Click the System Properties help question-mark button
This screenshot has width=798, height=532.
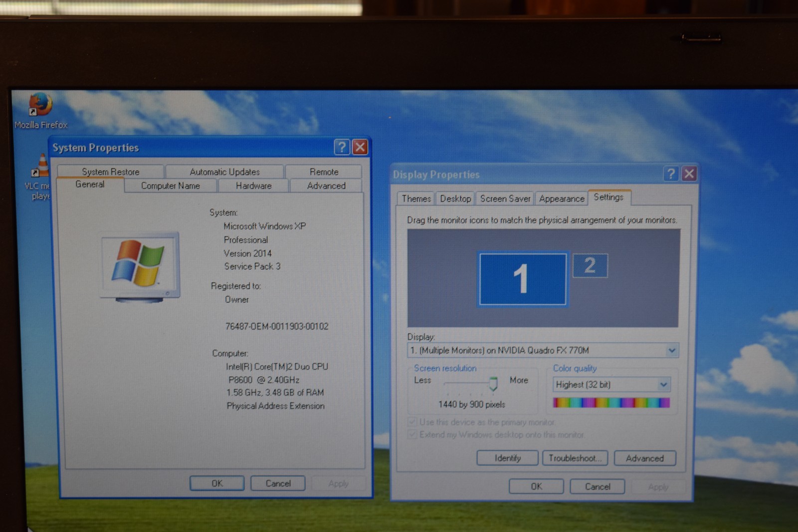tap(342, 147)
